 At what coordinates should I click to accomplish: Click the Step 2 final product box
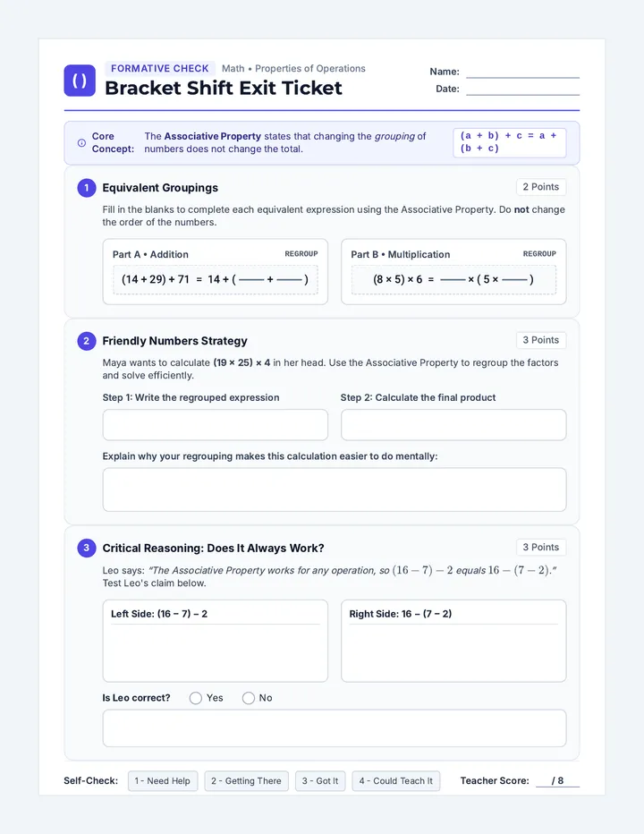pos(453,425)
